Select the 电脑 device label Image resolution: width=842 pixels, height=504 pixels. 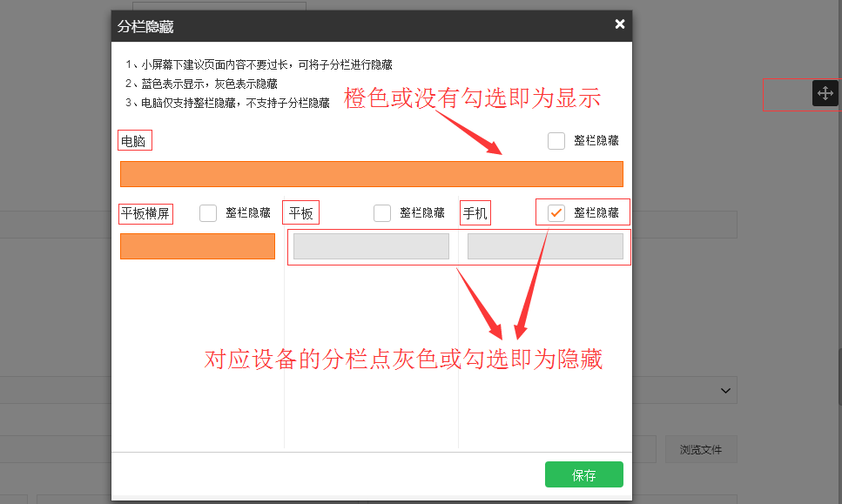pyautogui.click(x=134, y=140)
